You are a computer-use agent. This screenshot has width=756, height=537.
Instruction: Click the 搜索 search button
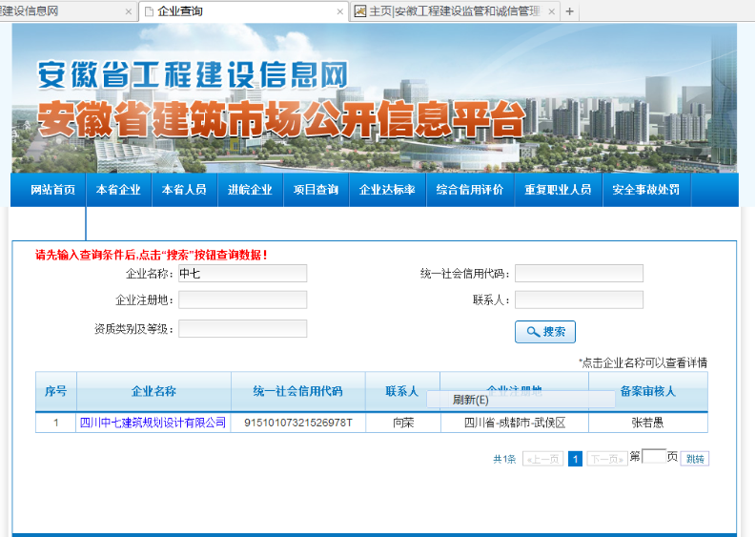(x=545, y=332)
